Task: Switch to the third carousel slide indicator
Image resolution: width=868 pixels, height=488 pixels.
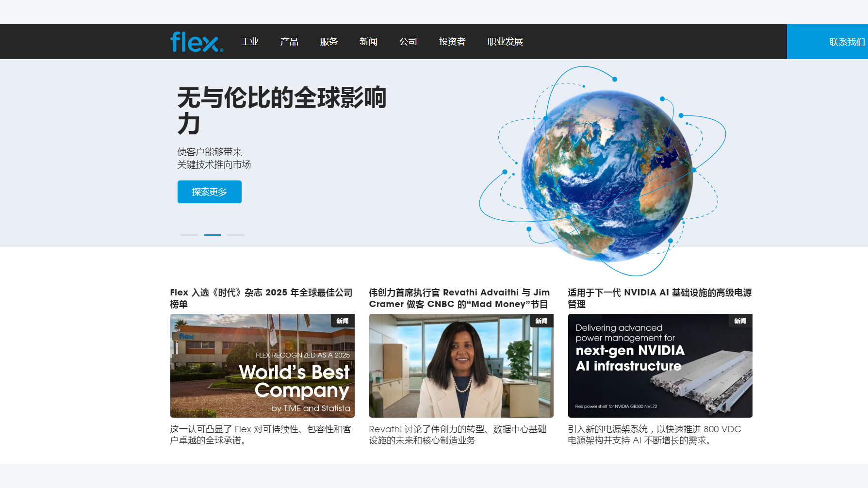Action: [236, 235]
